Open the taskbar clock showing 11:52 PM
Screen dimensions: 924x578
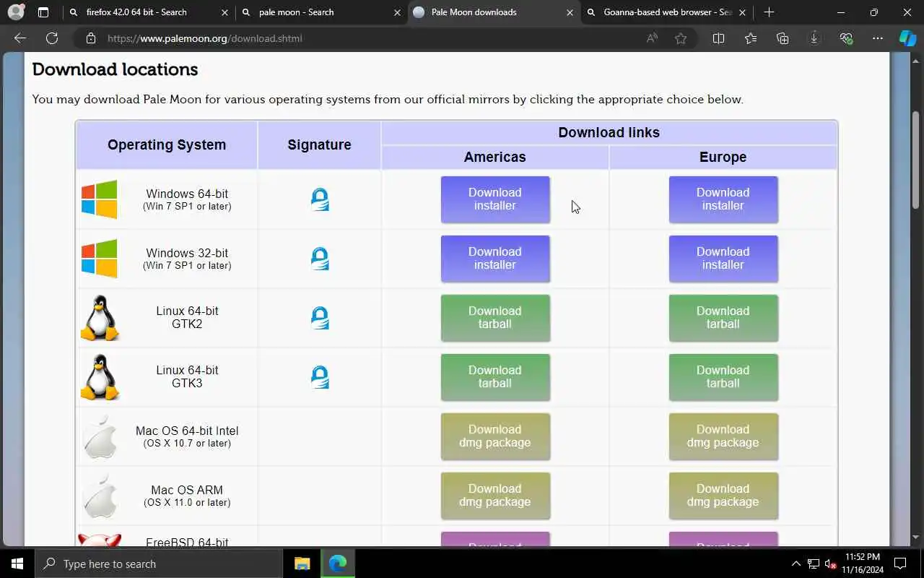(862, 564)
